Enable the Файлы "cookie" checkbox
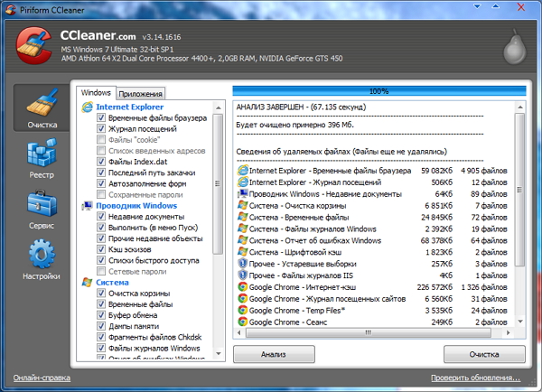 (101, 140)
